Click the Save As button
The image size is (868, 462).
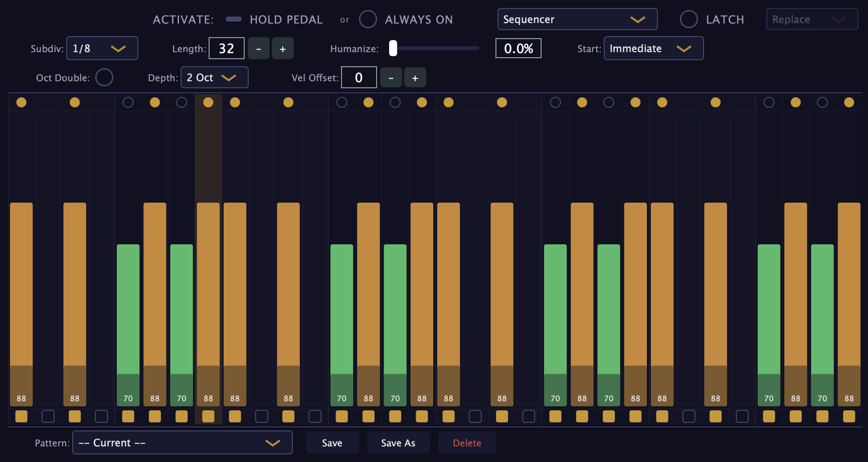coord(398,443)
